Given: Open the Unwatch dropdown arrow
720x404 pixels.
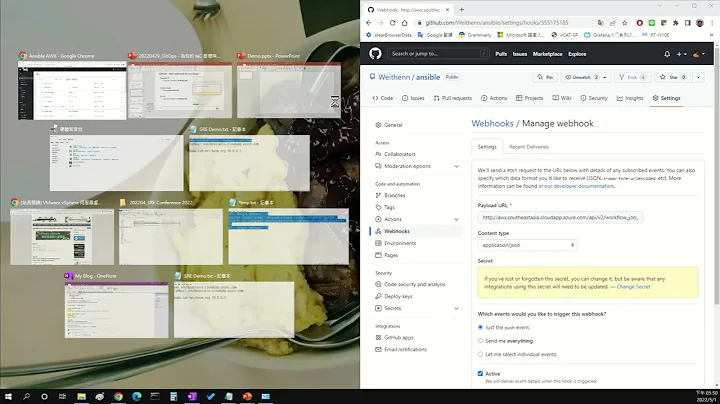Looking at the screenshot, I should [x=604, y=77].
